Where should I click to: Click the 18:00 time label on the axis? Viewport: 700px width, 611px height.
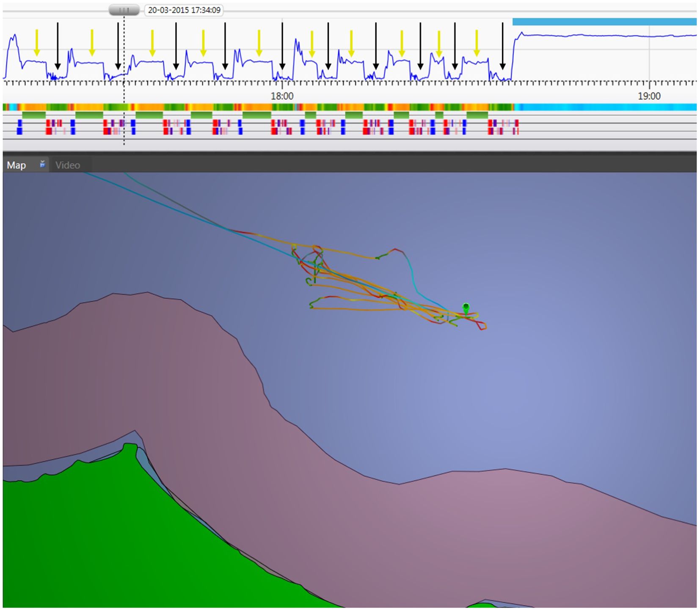(281, 96)
